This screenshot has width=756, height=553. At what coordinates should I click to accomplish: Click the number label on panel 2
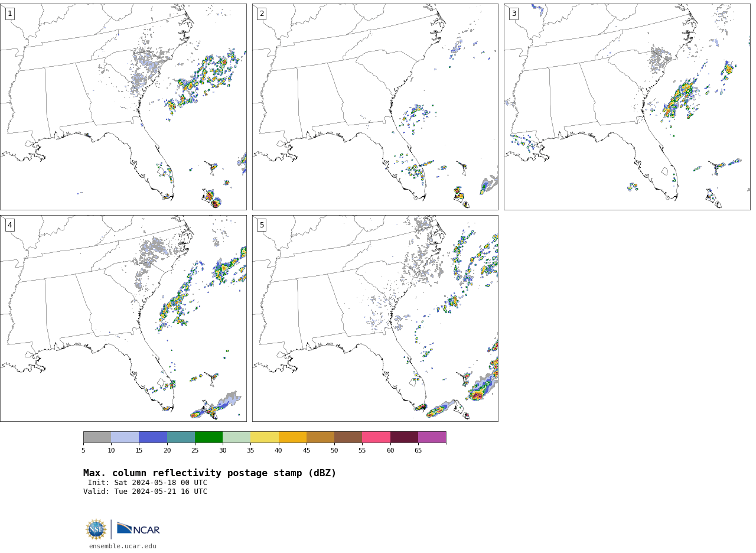coord(262,14)
